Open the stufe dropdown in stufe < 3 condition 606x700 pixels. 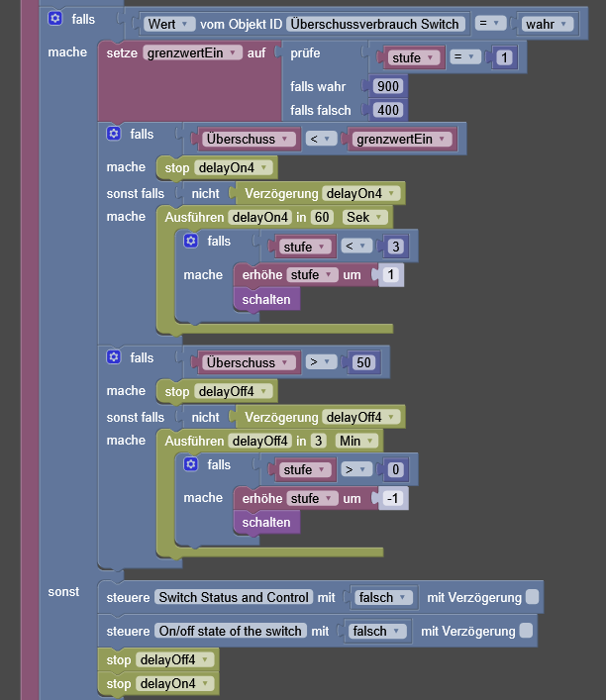pos(305,247)
